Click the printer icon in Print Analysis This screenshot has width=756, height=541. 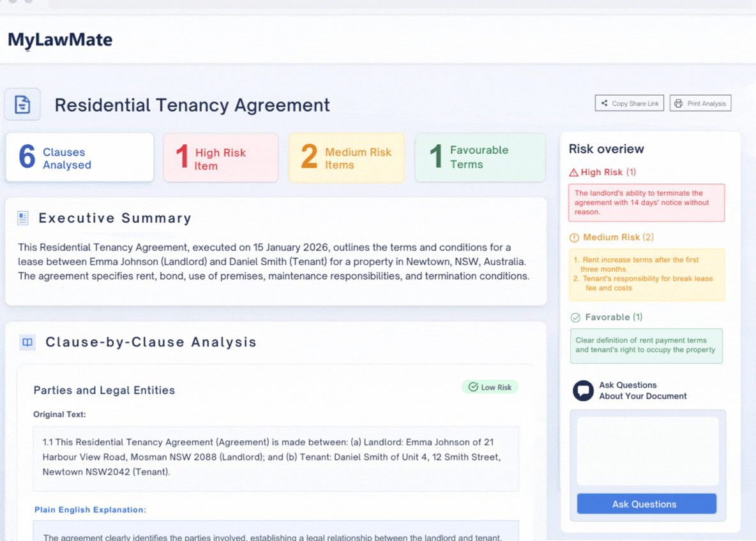[x=679, y=103]
